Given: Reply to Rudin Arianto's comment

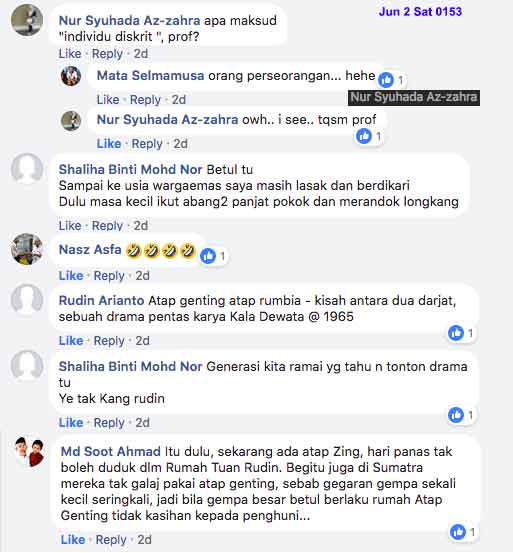Looking at the screenshot, I should click(109, 341).
